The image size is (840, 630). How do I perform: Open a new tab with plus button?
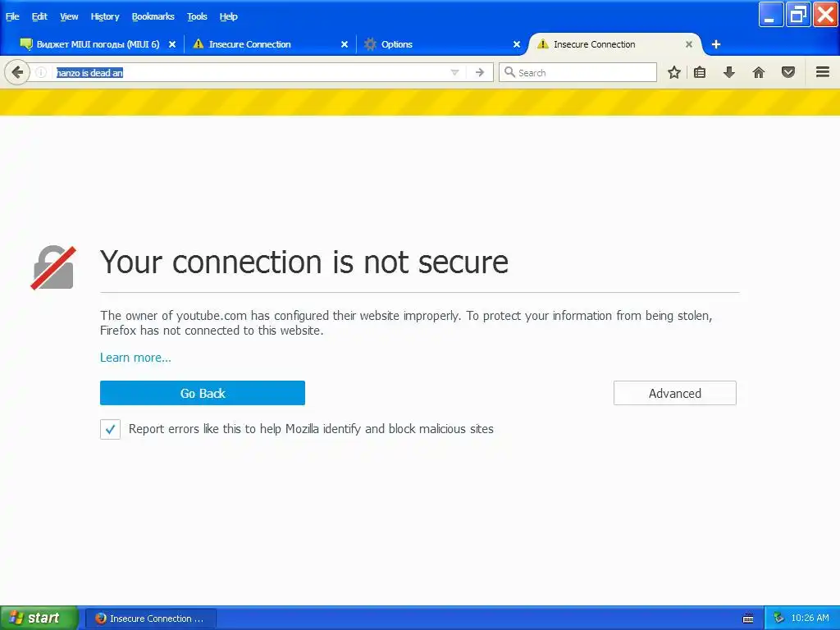tap(715, 44)
